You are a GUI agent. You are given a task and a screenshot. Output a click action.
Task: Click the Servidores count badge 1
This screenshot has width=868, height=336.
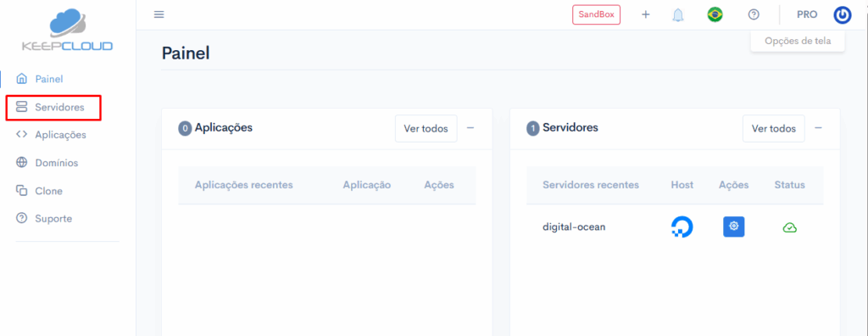tap(533, 129)
